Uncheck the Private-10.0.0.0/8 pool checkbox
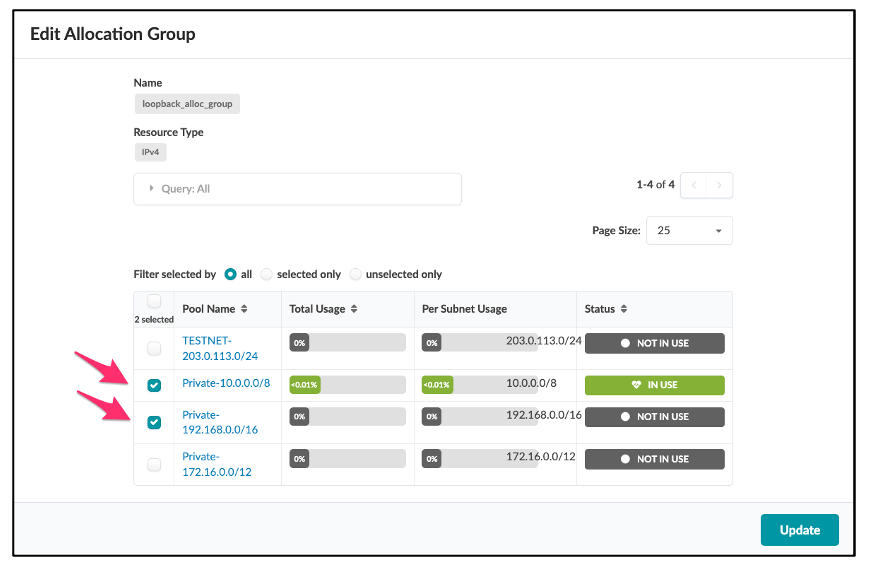Screen dimensions: 874x563 154,385
